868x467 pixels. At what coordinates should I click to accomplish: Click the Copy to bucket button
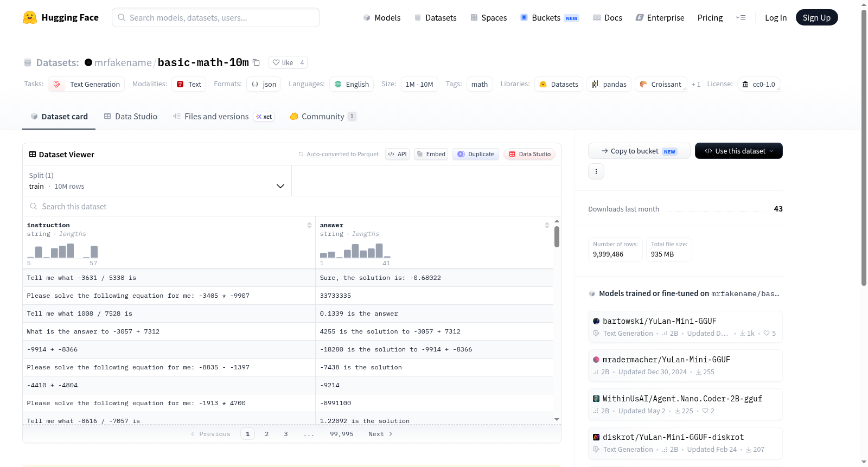(639, 151)
